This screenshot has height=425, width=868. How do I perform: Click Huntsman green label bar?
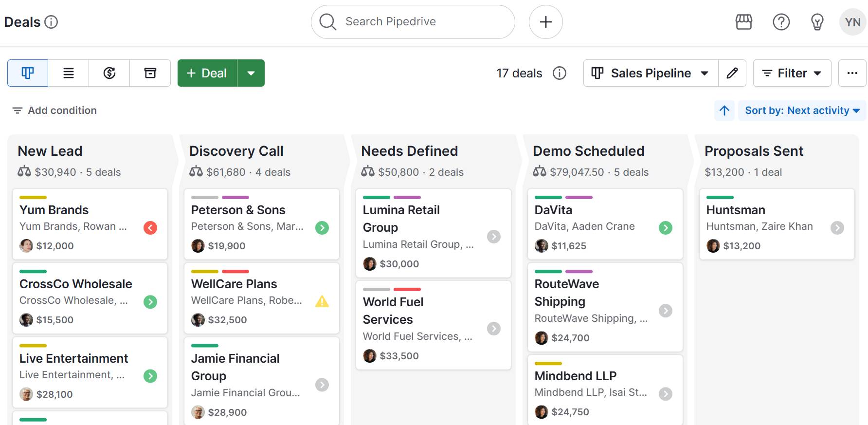click(x=720, y=197)
